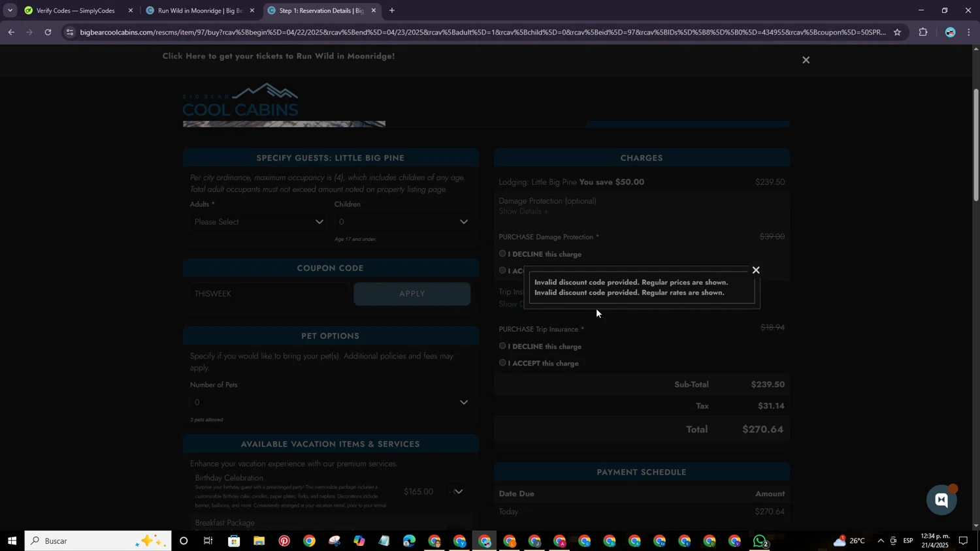Open Task View on taskbar
The height and width of the screenshot is (551, 980).
pyautogui.click(x=208, y=541)
